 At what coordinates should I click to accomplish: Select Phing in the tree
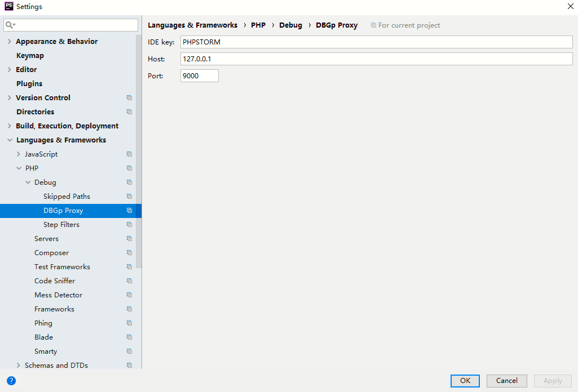coord(43,323)
